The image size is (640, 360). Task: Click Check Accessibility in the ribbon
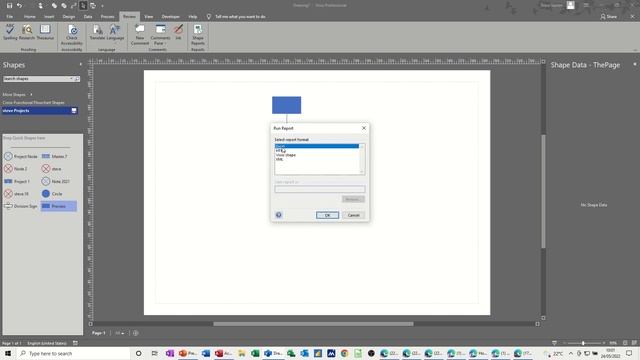pos(72,35)
